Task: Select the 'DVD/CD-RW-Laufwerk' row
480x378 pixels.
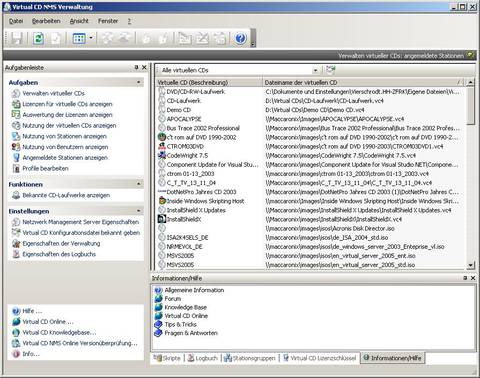Action: (310, 92)
